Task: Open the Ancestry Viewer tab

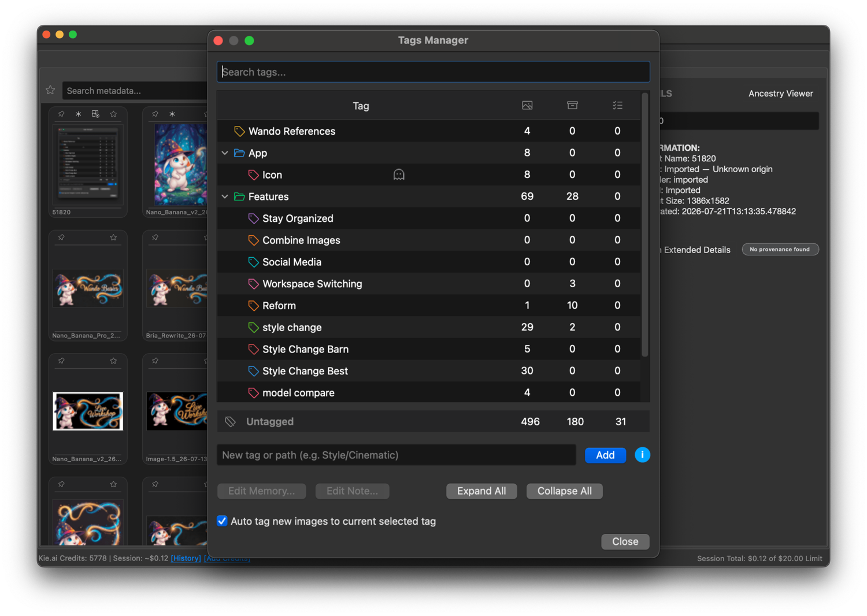Action: tap(780, 94)
